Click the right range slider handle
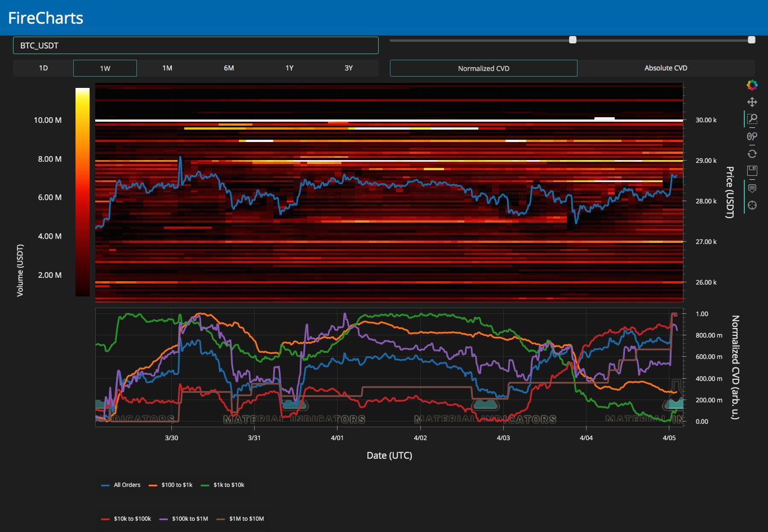Image resolution: width=768 pixels, height=532 pixels. 751,39
